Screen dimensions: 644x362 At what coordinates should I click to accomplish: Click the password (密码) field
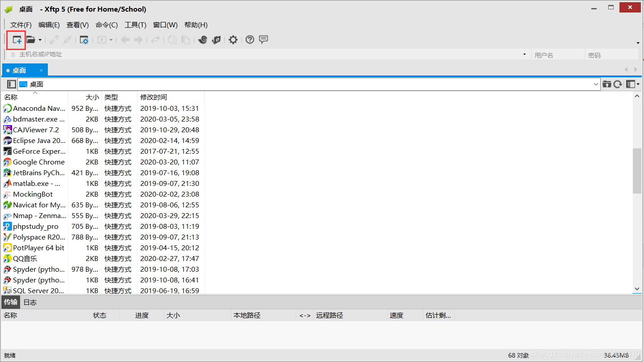tap(611, 55)
